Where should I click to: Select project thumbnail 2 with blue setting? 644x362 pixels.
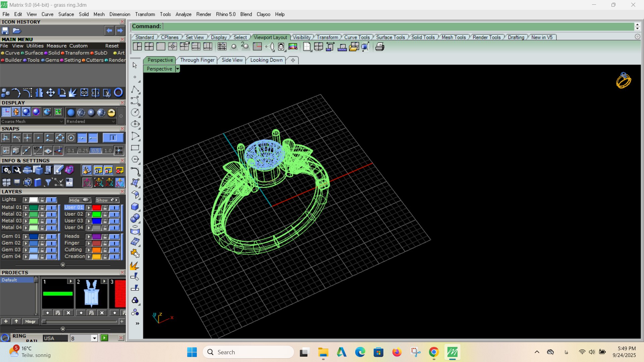click(91, 294)
